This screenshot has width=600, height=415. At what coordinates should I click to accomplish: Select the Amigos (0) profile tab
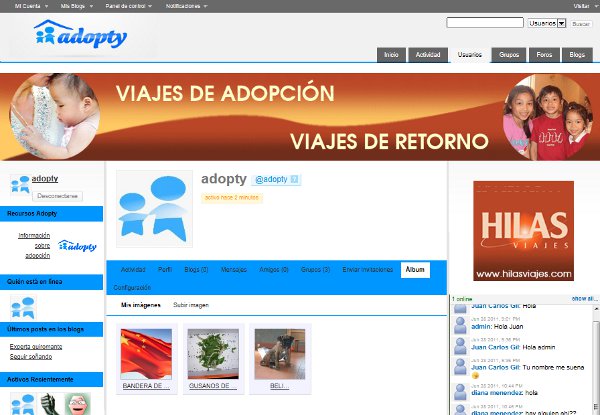click(x=274, y=270)
